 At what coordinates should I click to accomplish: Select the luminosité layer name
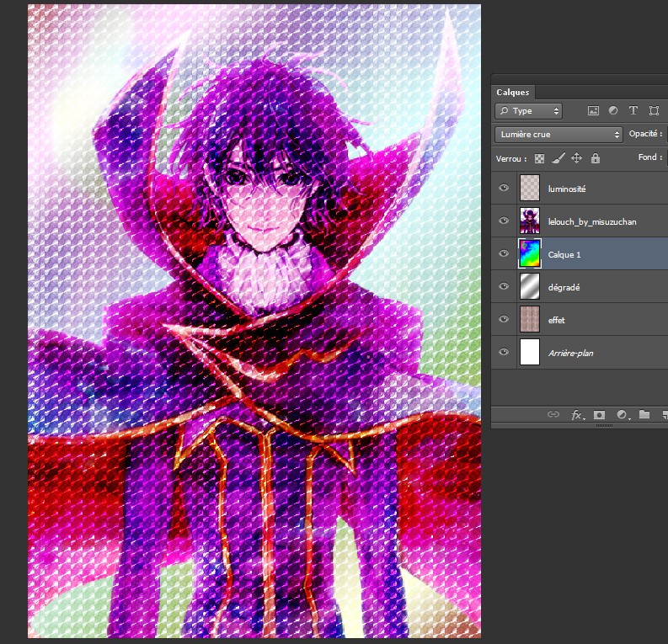pyautogui.click(x=567, y=189)
